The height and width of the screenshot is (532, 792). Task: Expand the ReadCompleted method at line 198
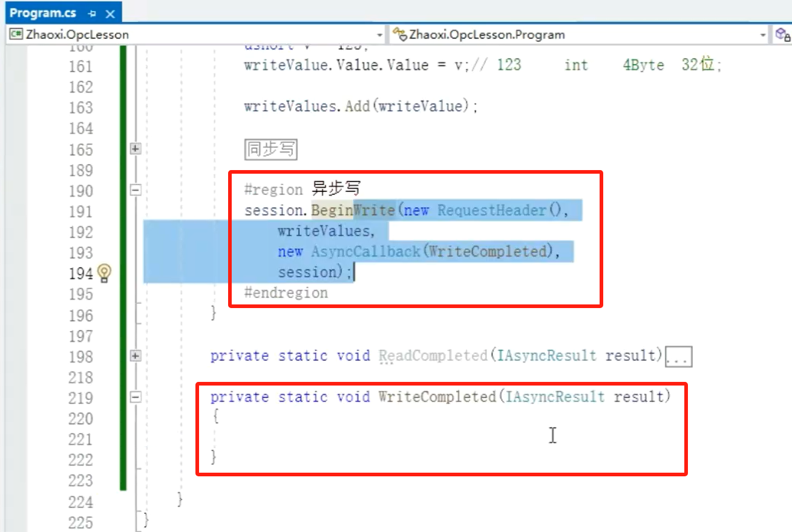pos(136,356)
